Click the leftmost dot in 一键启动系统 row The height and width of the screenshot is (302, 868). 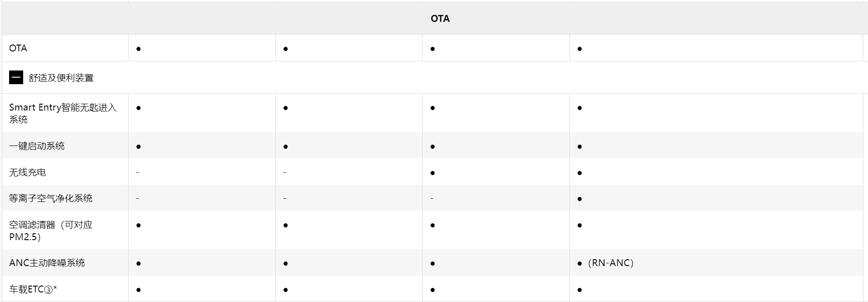pos(139,146)
